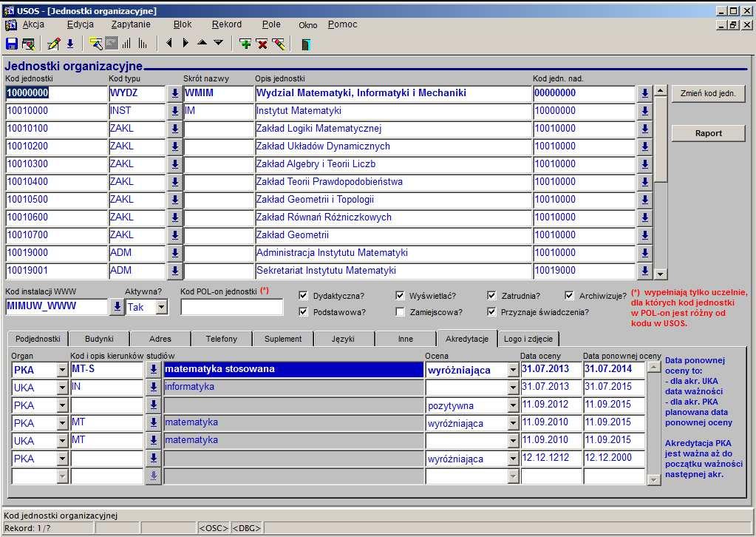
Task: Delete the record with red X icon
Action: coord(262,44)
